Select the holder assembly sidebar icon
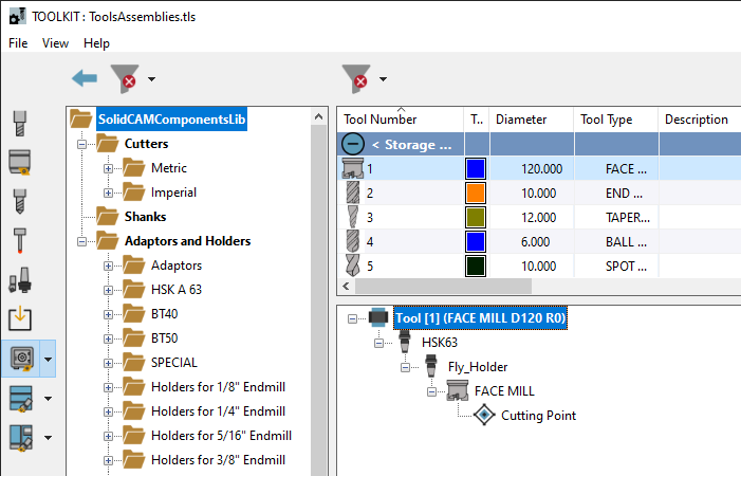Screen dimensions: 741x477 point(20,280)
